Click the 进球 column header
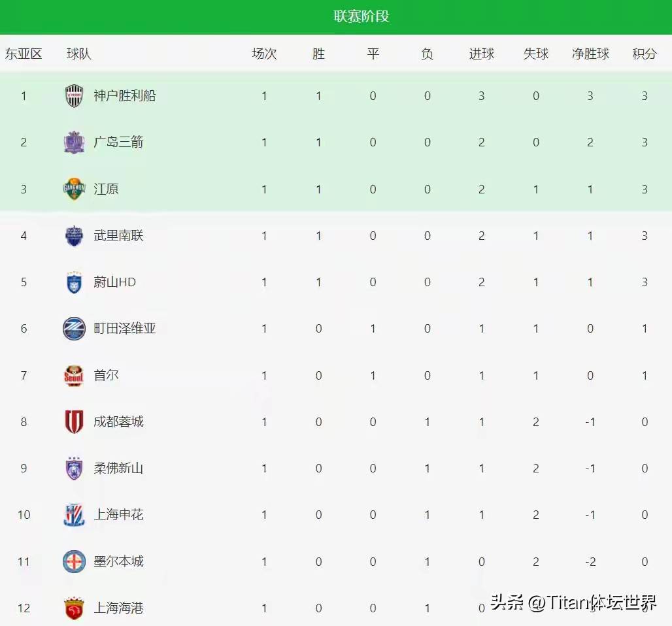The image size is (672, 626). [482, 54]
